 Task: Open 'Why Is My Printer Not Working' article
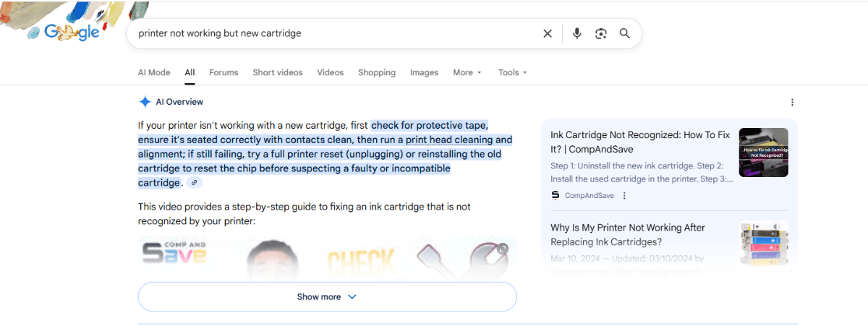pyautogui.click(x=628, y=235)
